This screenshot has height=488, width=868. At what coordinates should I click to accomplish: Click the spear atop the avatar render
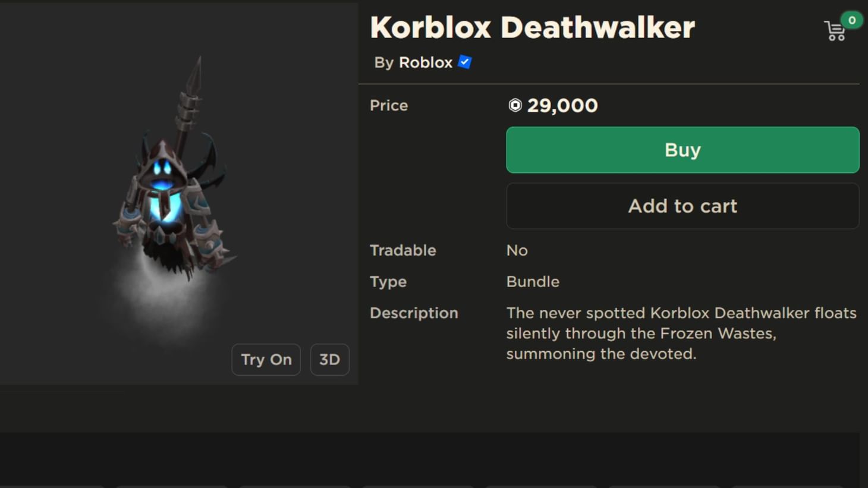click(196, 71)
